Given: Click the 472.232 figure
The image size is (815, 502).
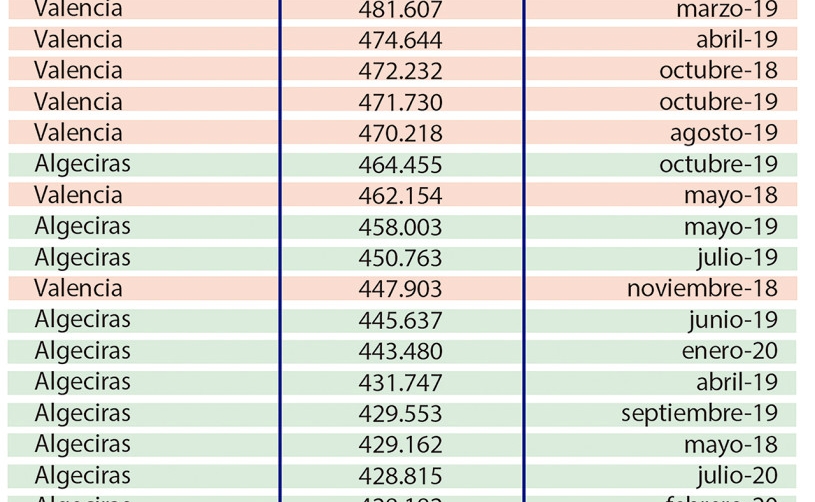Looking at the screenshot, I should 400,71.
